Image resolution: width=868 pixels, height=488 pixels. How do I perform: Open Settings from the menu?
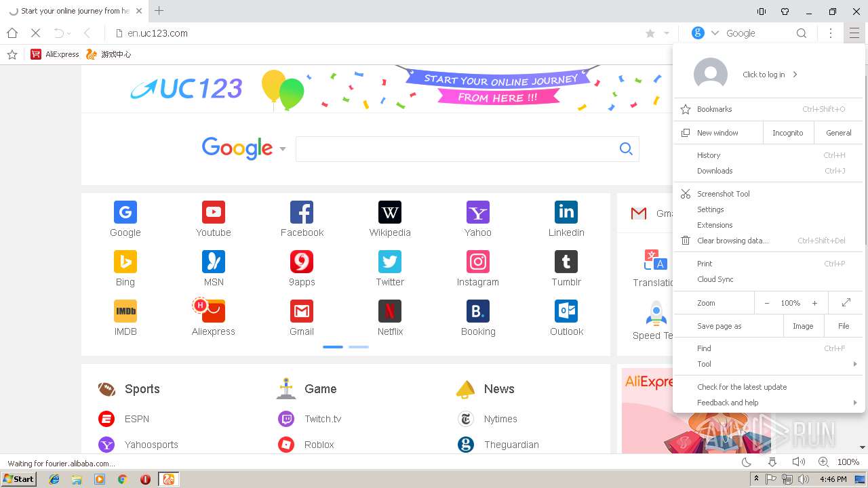(769, 209)
